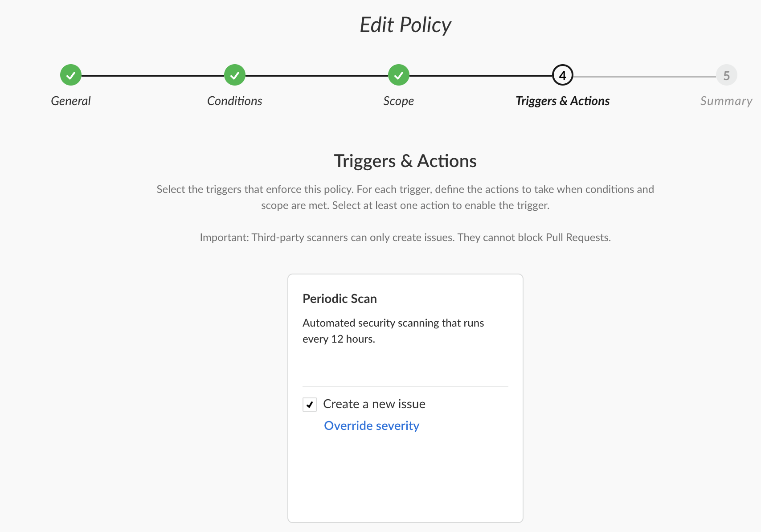
Task: Click the gray progress line before Summary
Action: [644, 76]
